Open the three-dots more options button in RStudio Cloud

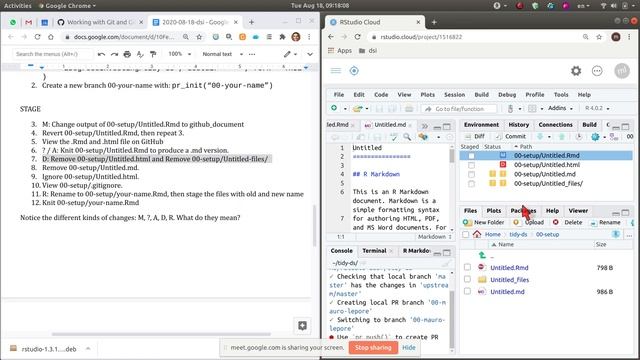tap(597, 71)
